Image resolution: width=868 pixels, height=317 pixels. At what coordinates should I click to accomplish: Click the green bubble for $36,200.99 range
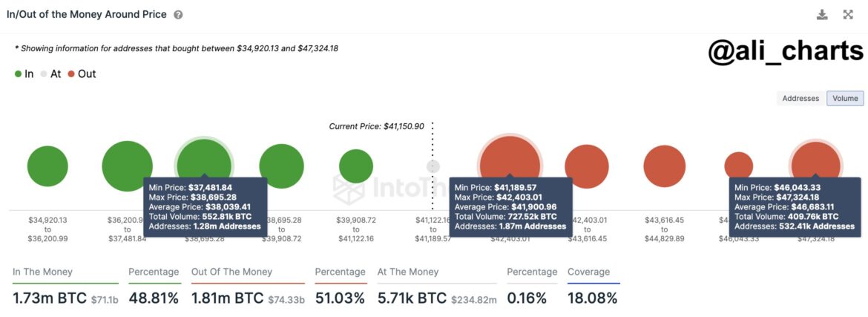(x=128, y=166)
